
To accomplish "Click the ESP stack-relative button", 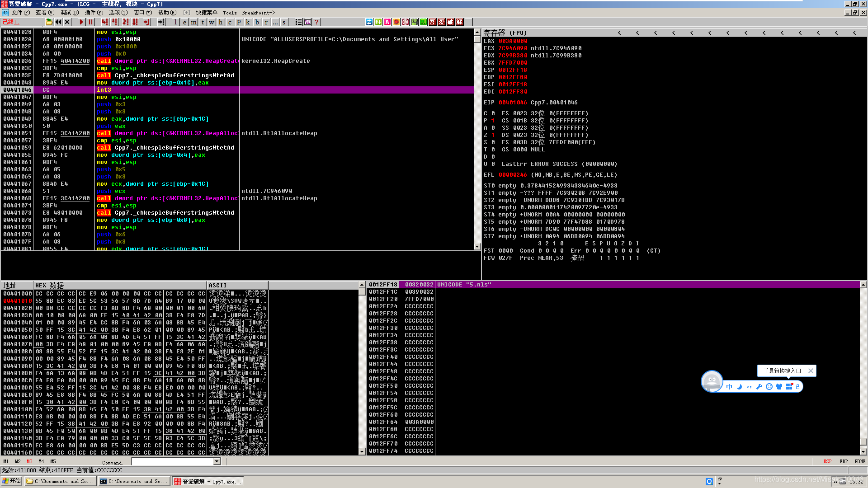I will point(827,461).
